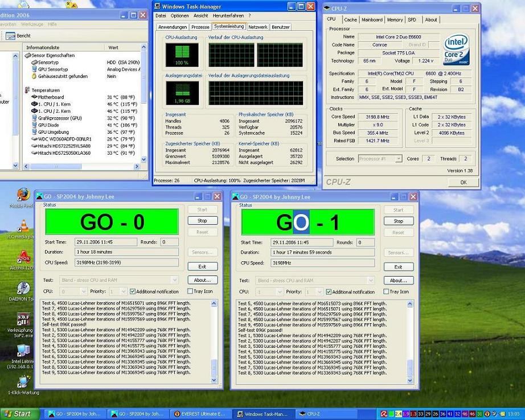
Task: Click Exit in GO - 1 window
Action: click(399, 267)
